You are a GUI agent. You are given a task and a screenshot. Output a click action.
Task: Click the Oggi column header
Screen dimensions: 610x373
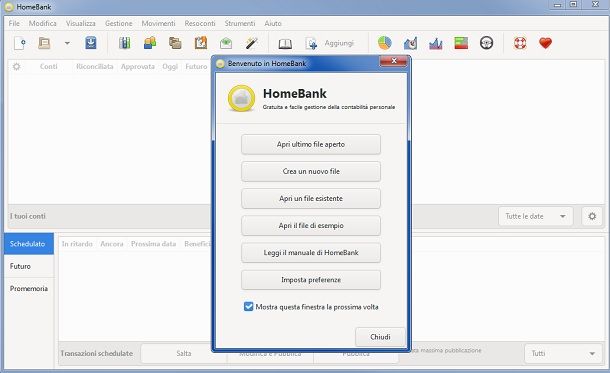tap(170, 67)
